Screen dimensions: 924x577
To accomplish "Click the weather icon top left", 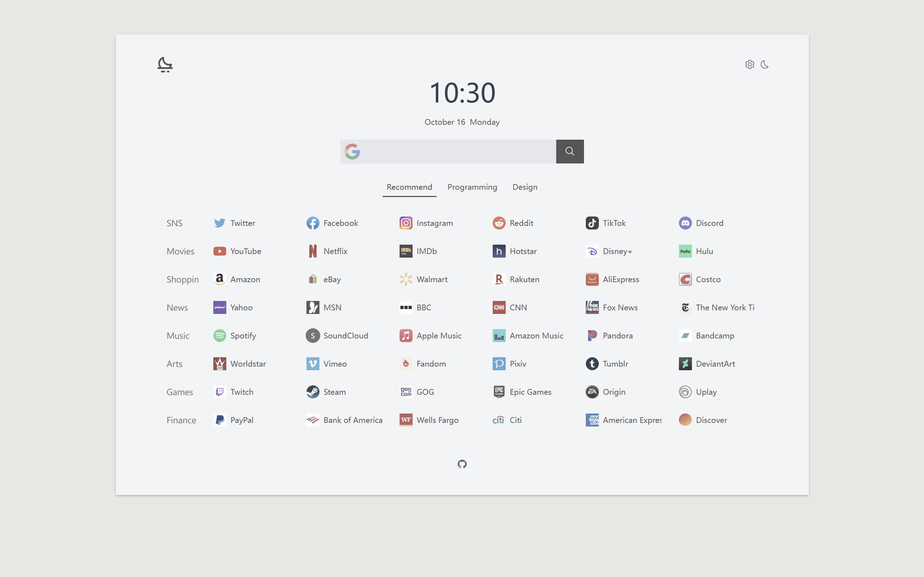I will coord(165,65).
